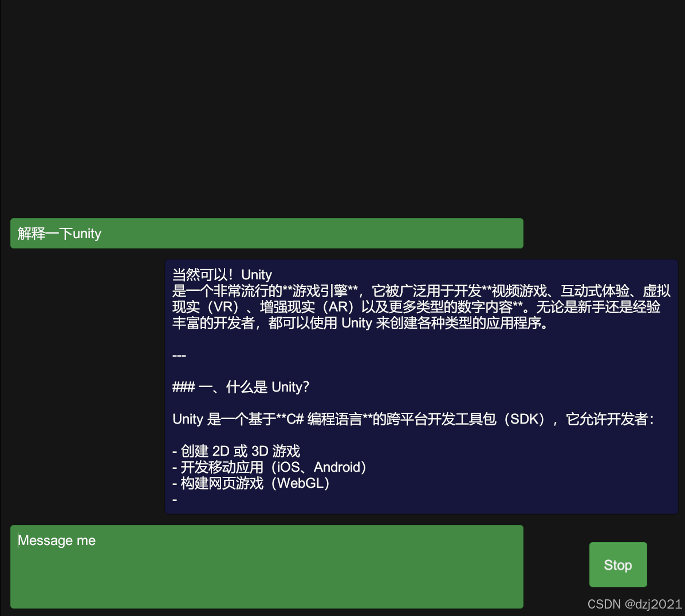Select the user message "解释一下unity"
This screenshot has width=685, height=616.
(x=267, y=234)
